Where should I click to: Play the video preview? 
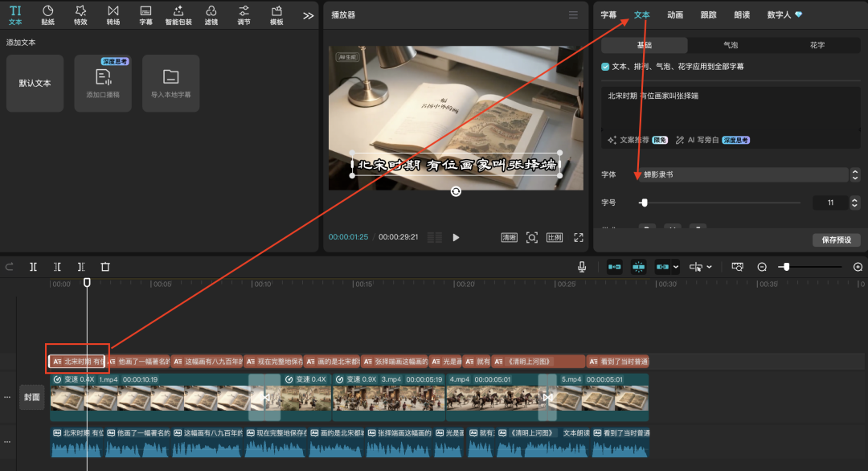point(456,238)
